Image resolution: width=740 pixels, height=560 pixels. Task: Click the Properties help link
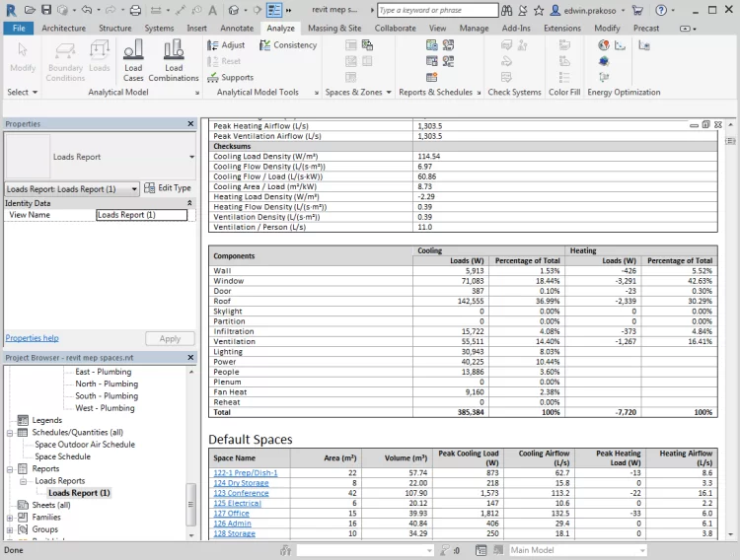[x=32, y=338]
